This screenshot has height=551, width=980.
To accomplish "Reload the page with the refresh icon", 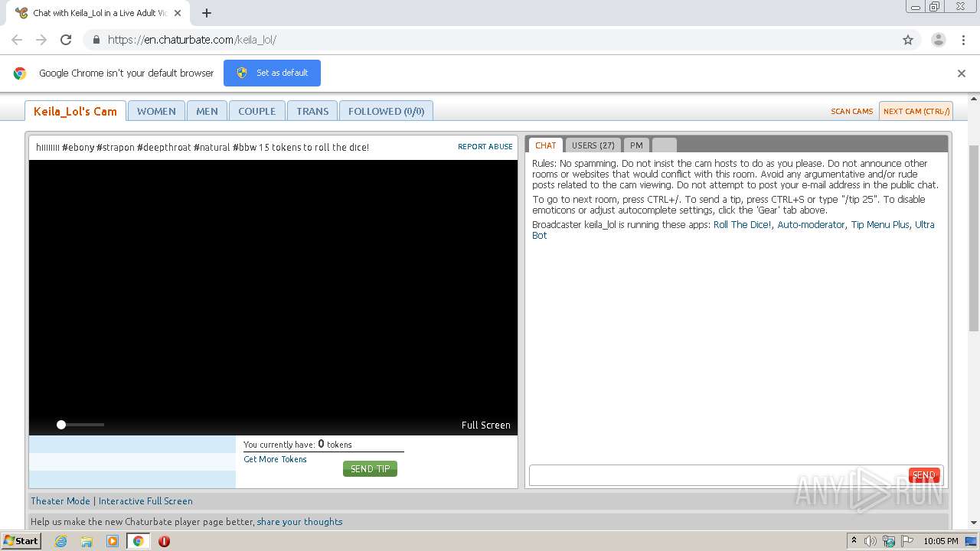I will (x=66, y=40).
